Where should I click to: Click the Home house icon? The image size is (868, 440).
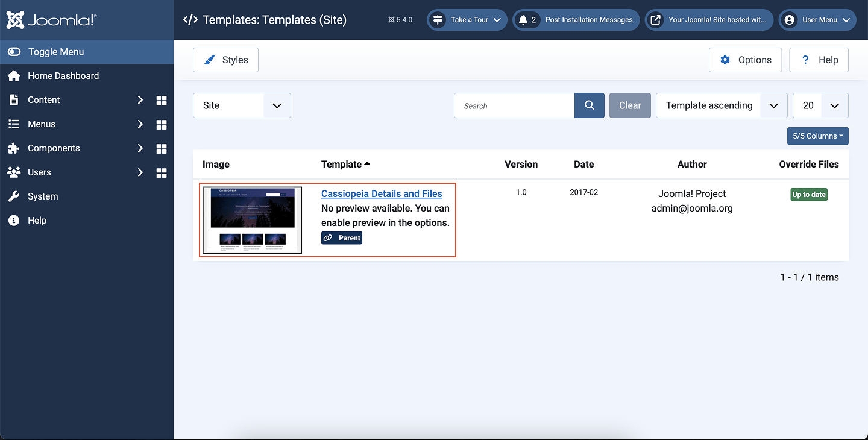point(14,76)
